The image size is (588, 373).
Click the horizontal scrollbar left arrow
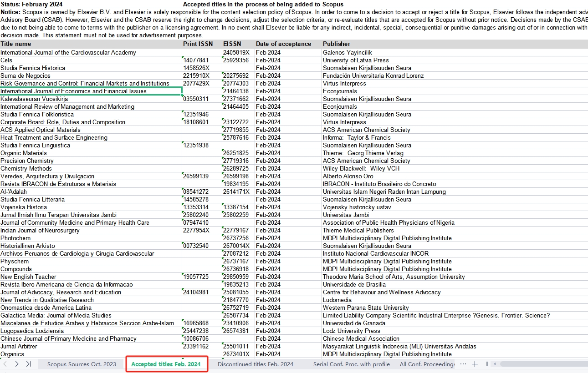point(495,364)
